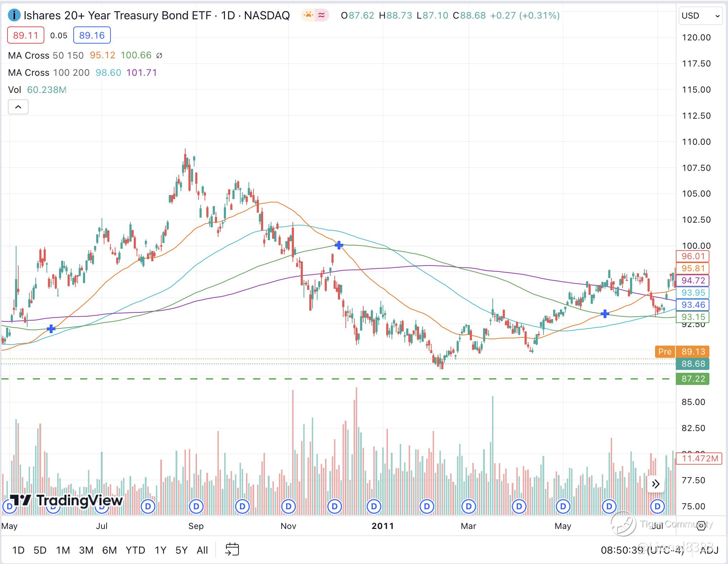Click the pink approximate-equals data status icon

pos(322,15)
